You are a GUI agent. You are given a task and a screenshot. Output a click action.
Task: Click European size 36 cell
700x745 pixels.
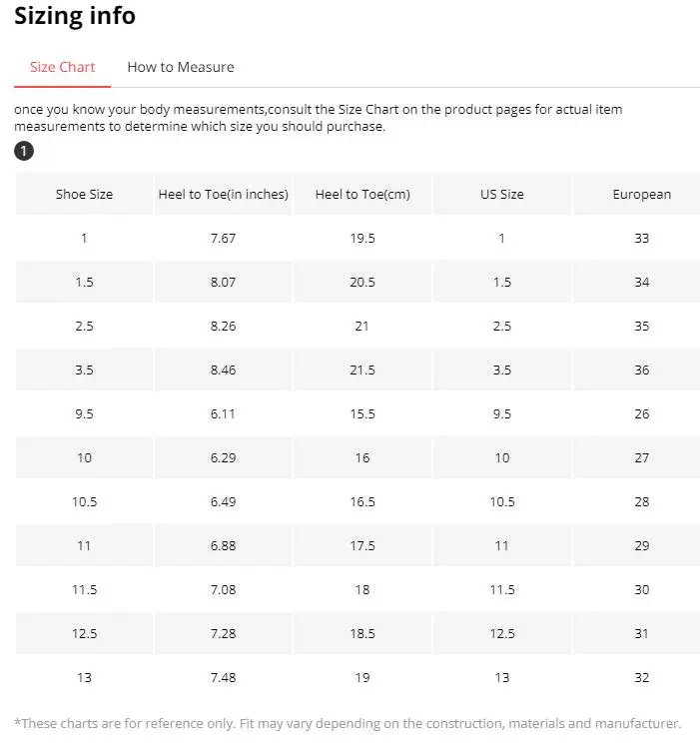coord(641,370)
